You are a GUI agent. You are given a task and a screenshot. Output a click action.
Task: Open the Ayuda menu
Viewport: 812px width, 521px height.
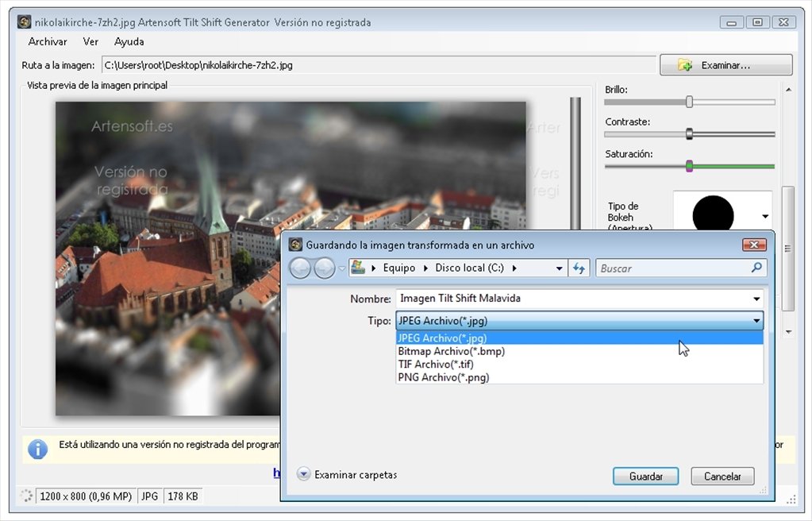tap(129, 41)
